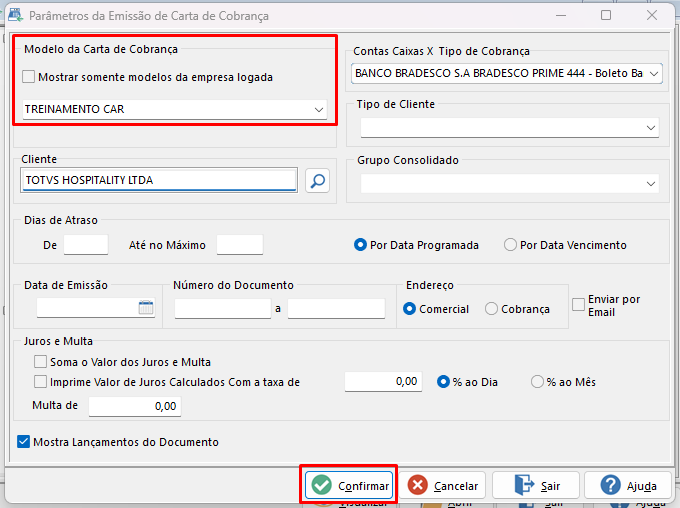Click the Multa de value field
The height and width of the screenshot is (508, 680).
pyautogui.click(x=135, y=406)
